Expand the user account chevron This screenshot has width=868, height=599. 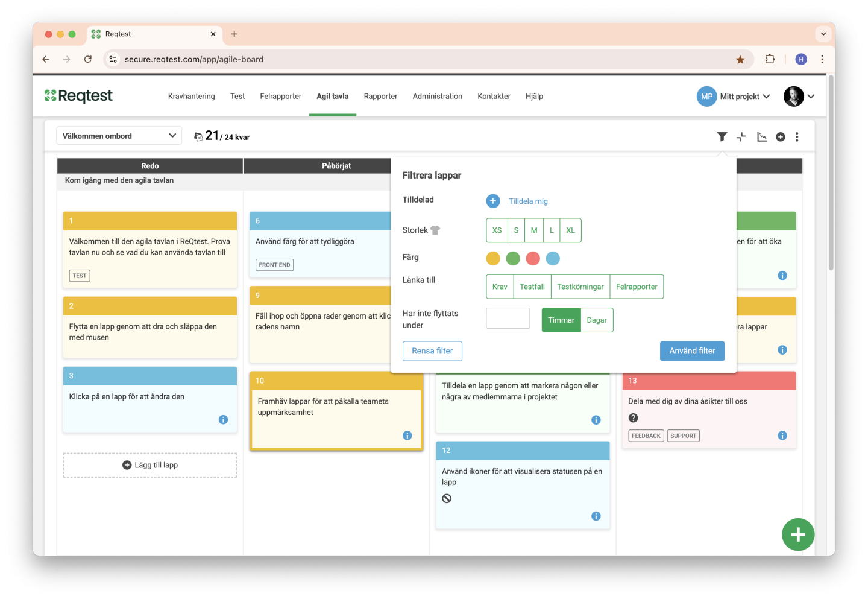811,97
